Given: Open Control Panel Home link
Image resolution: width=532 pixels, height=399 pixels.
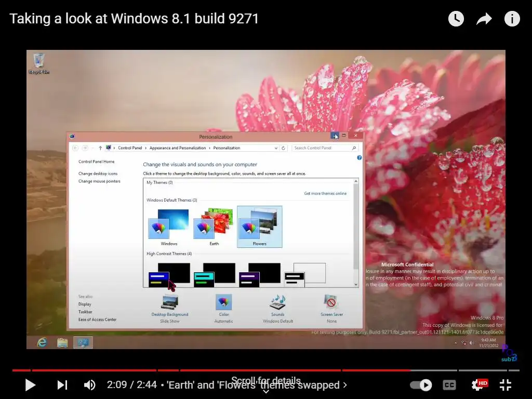Looking at the screenshot, I should (96, 162).
